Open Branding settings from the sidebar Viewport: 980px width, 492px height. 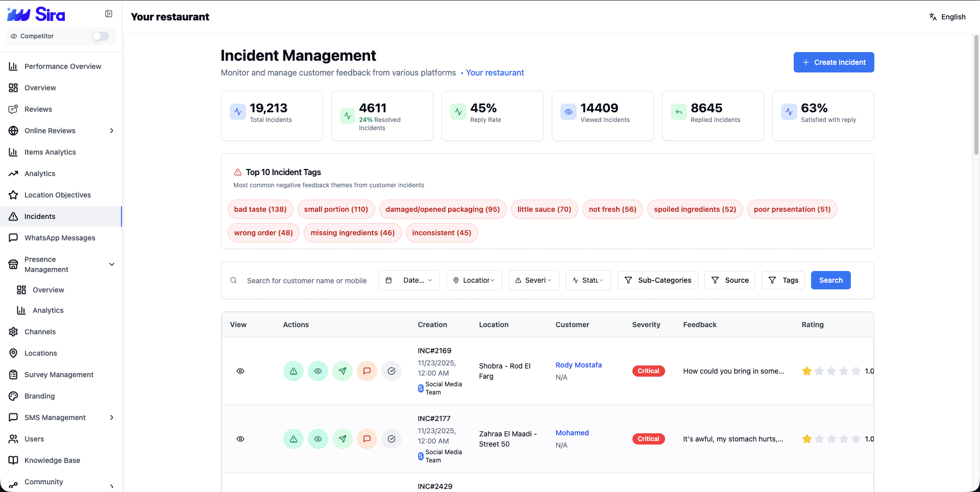(39, 396)
